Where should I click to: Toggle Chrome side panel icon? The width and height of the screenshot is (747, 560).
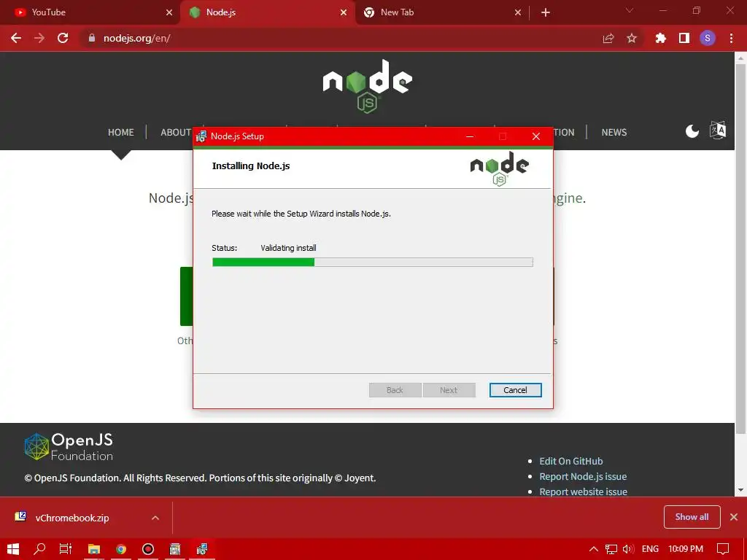[684, 38]
